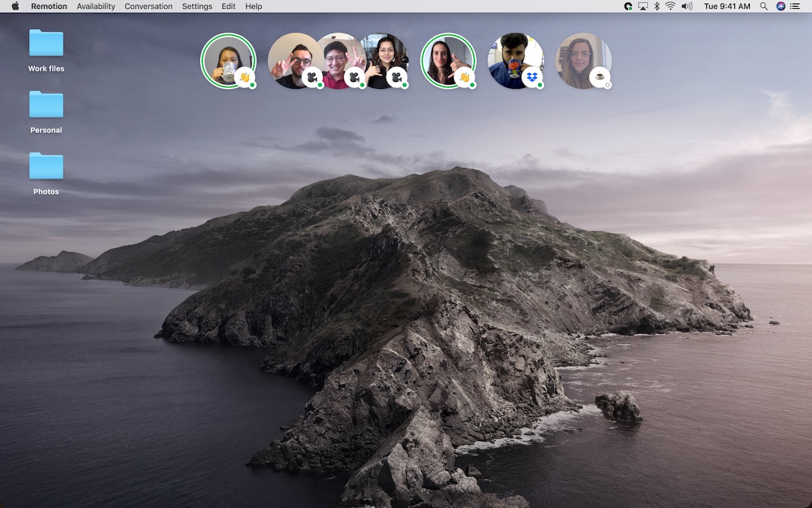Open the Apple menu

pos(15,6)
